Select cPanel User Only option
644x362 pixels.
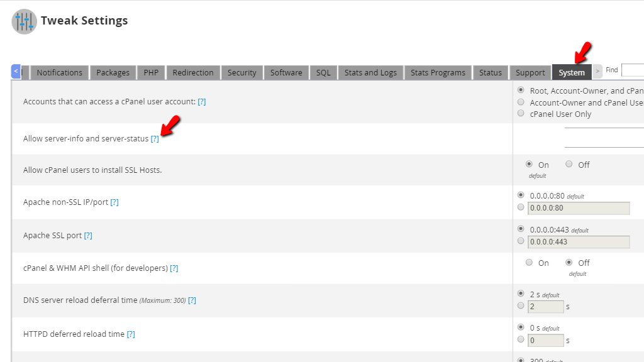521,113
